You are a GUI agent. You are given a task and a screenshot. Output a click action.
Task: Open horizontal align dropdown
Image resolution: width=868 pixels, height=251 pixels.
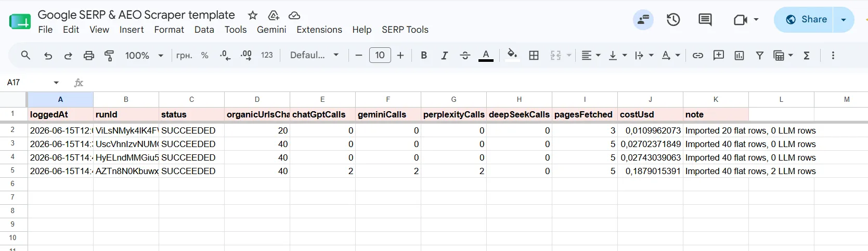(x=591, y=55)
